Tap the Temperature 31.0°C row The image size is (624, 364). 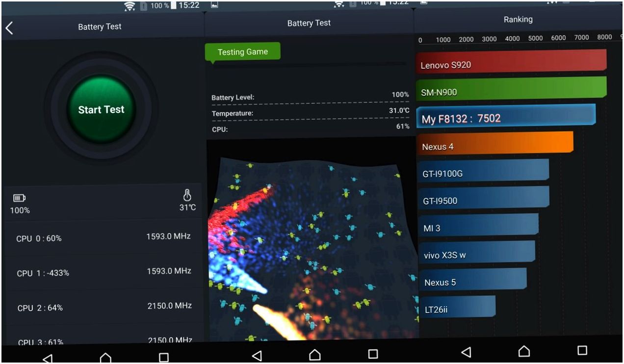310,112
